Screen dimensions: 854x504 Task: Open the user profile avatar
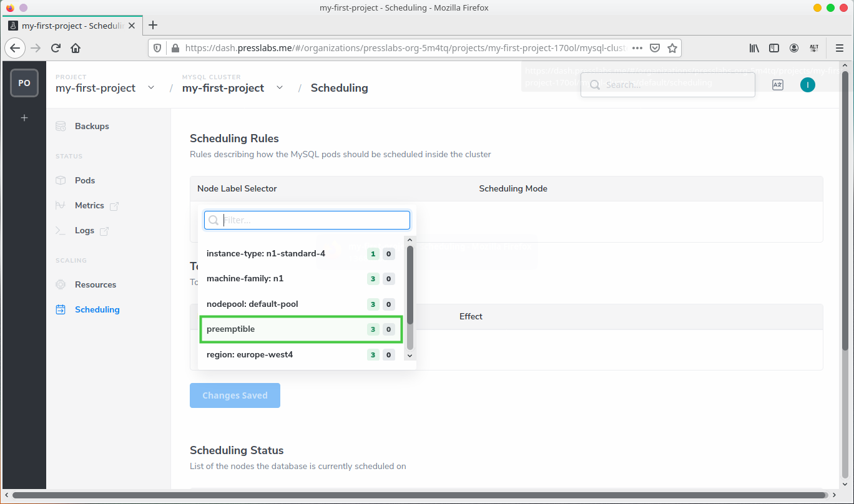pos(808,85)
